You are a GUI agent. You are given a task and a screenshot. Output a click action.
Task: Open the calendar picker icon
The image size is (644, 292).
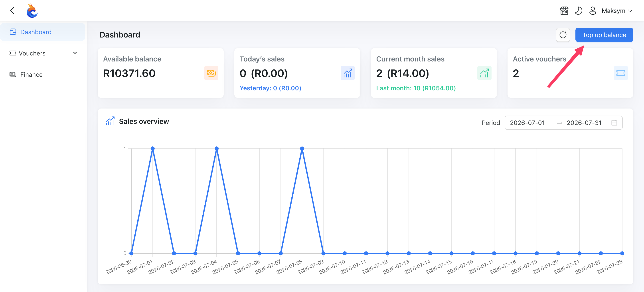[614, 123]
